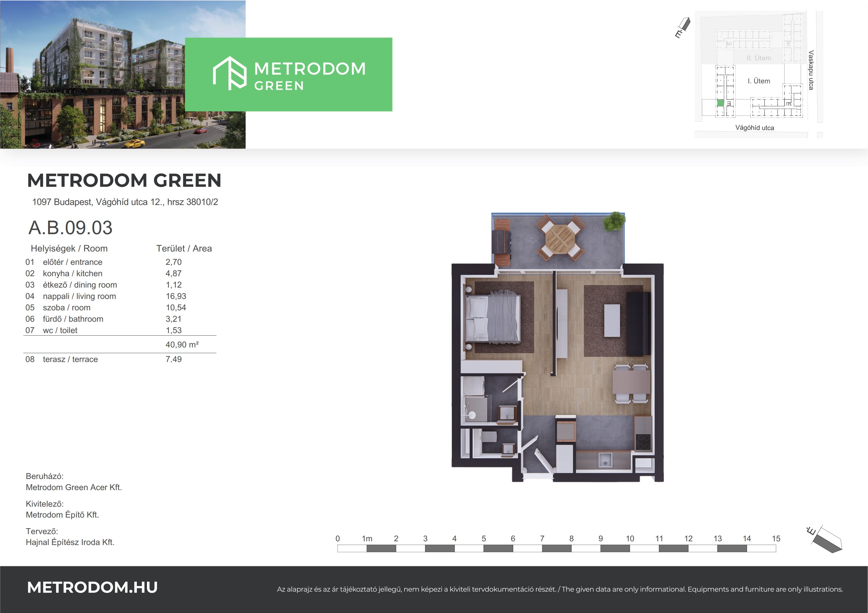Click the total area '40,90 m²'
868x613 pixels.
point(182,344)
